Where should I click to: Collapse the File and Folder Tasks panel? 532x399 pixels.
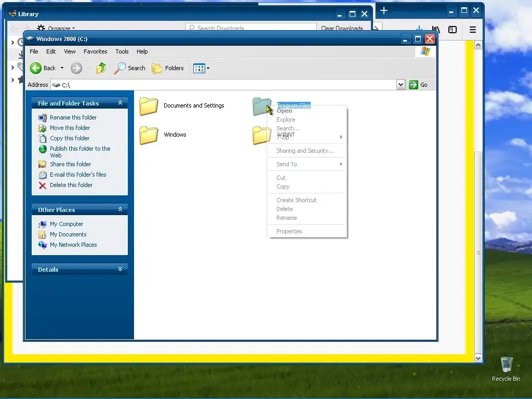point(120,103)
